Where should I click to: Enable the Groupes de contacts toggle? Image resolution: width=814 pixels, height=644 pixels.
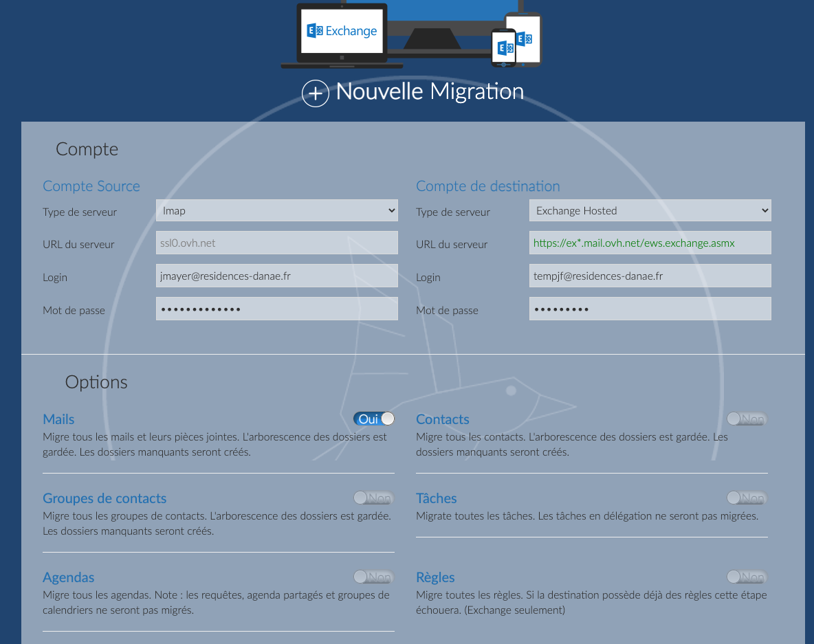coord(373,498)
